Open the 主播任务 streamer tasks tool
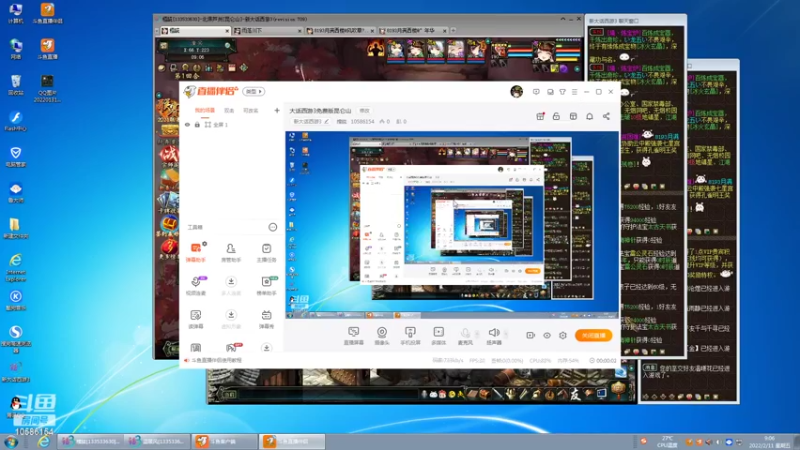The image size is (800, 450). tap(266, 252)
